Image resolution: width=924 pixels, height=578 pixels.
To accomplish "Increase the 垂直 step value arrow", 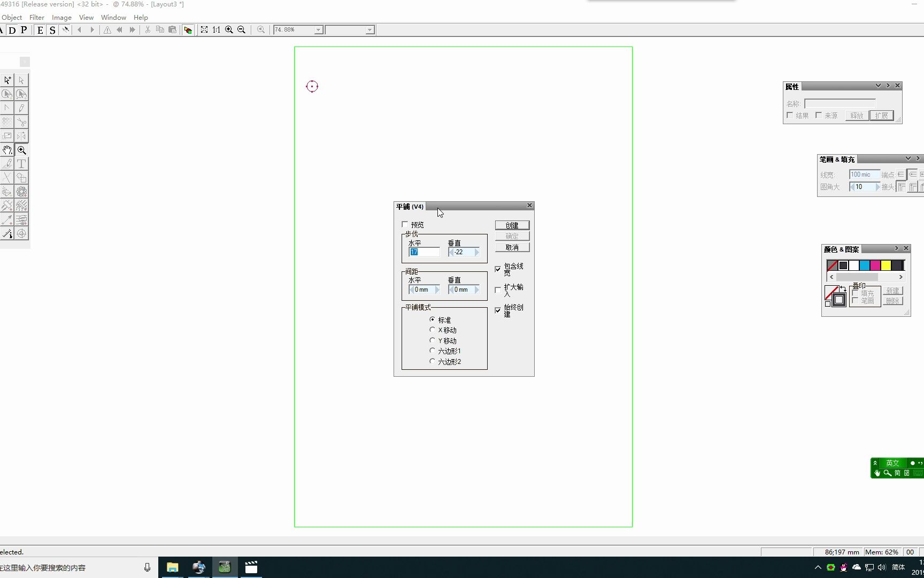I will tap(476, 252).
